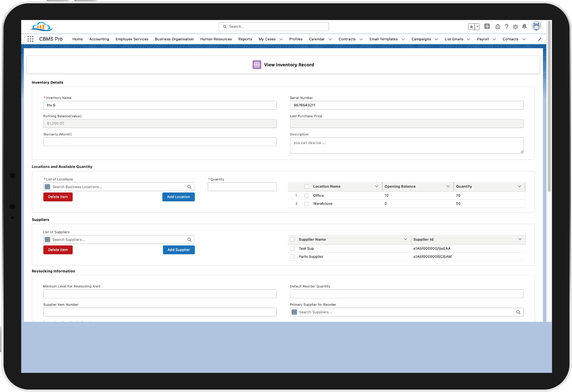Check the Test Sup supplier checkbox
The image size is (572, 392).
click(x=292, y=249)
